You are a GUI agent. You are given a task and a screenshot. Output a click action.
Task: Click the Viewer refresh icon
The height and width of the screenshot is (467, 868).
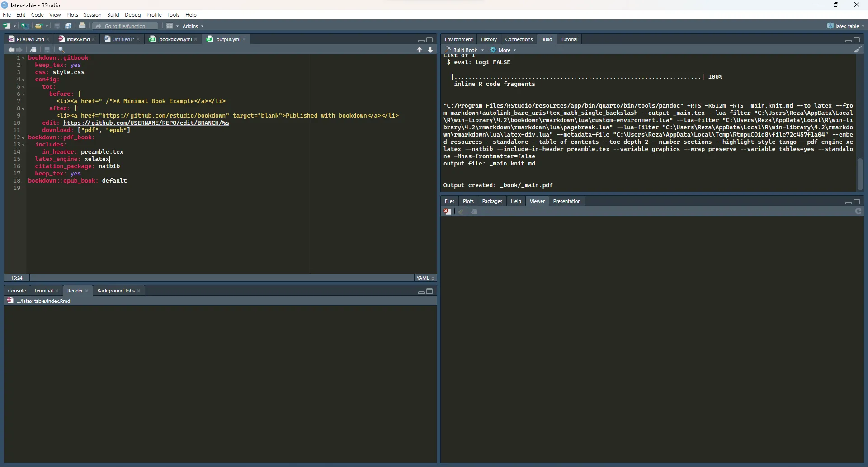859,212
